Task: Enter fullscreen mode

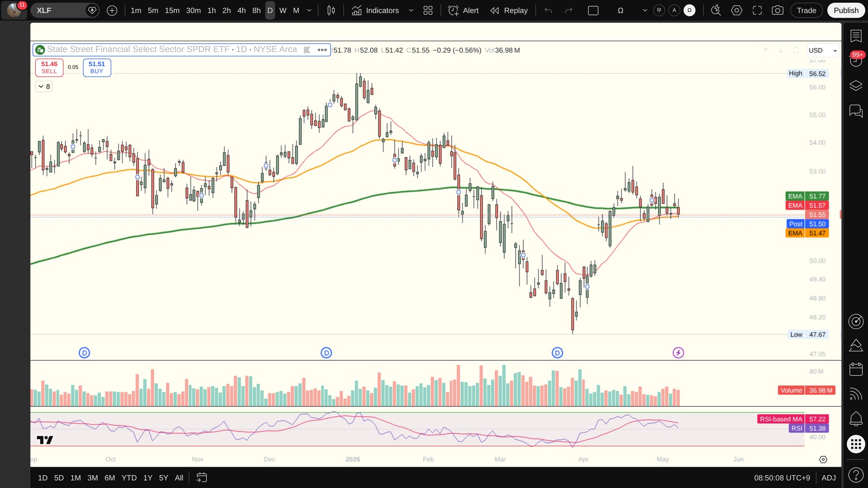Action: pyautogui.click(x=757, y=10)
